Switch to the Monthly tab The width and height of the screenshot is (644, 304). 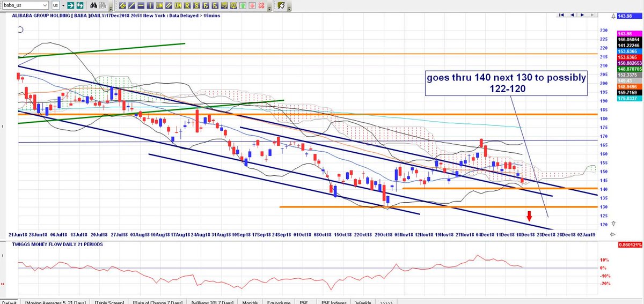pyautogui.click(x=250, y=301)
